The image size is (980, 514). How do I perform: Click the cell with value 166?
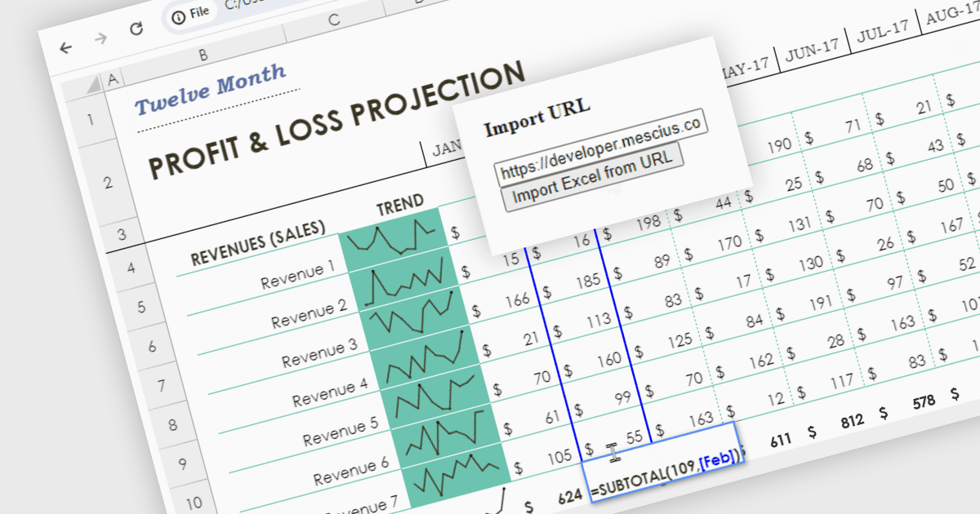(516, 301)
